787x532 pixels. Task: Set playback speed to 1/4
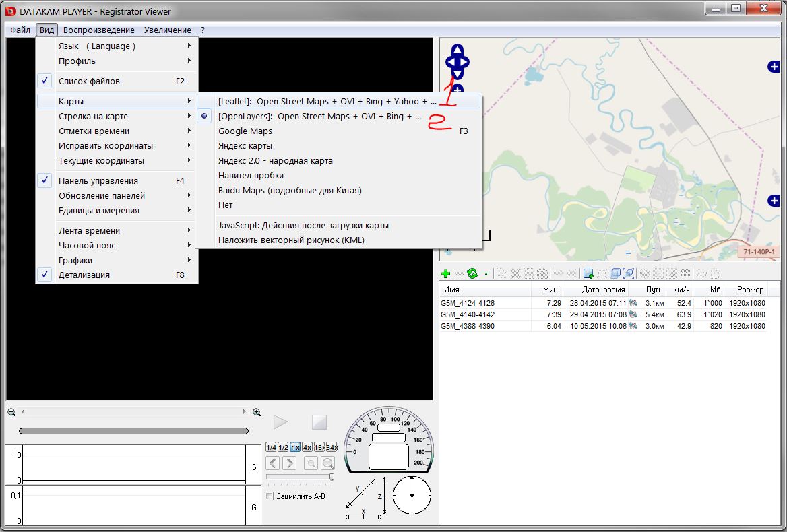271,447
